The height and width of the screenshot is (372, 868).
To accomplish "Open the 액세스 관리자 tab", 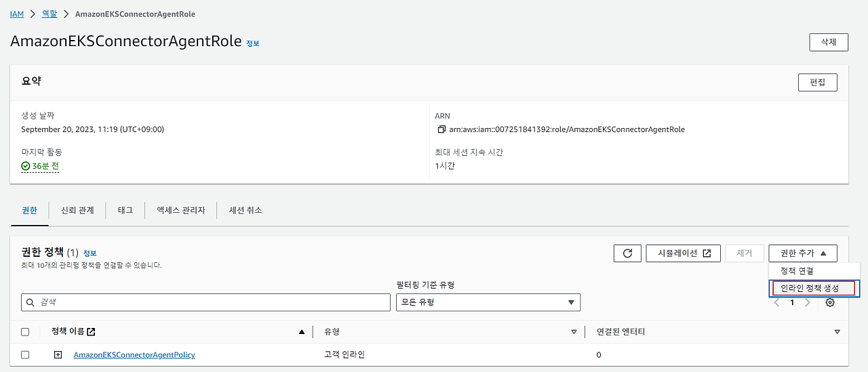I will [x=180, y=210].
